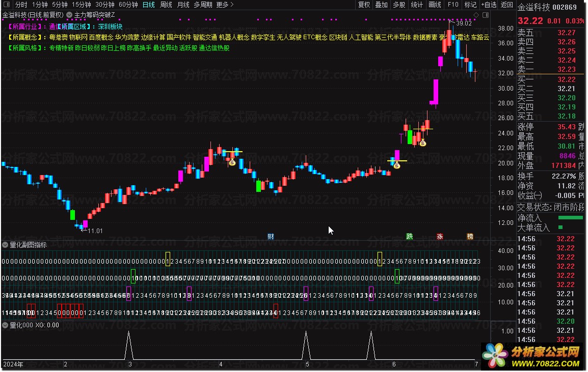Open the 复权 adjustment menu
The height and width of the screenshot is (372, 588).
(x=364, y=5)
